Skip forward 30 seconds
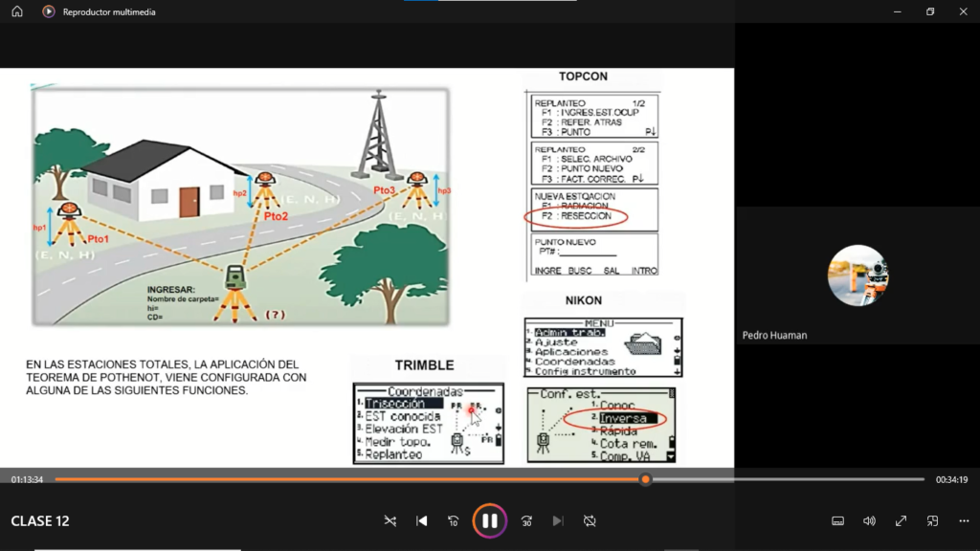Viewport: 980px width, 551px height. pos(526,520)
